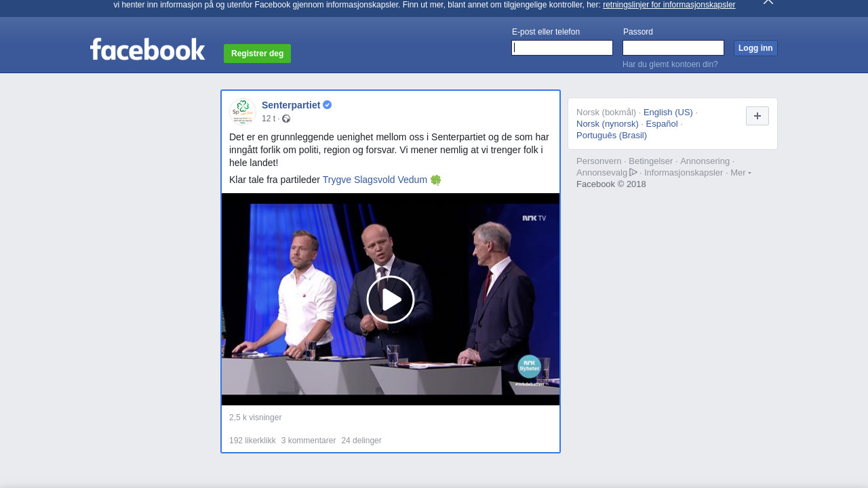Switch language to Português (Brasil)
This screenshot has width=868, height=488.
612,136
